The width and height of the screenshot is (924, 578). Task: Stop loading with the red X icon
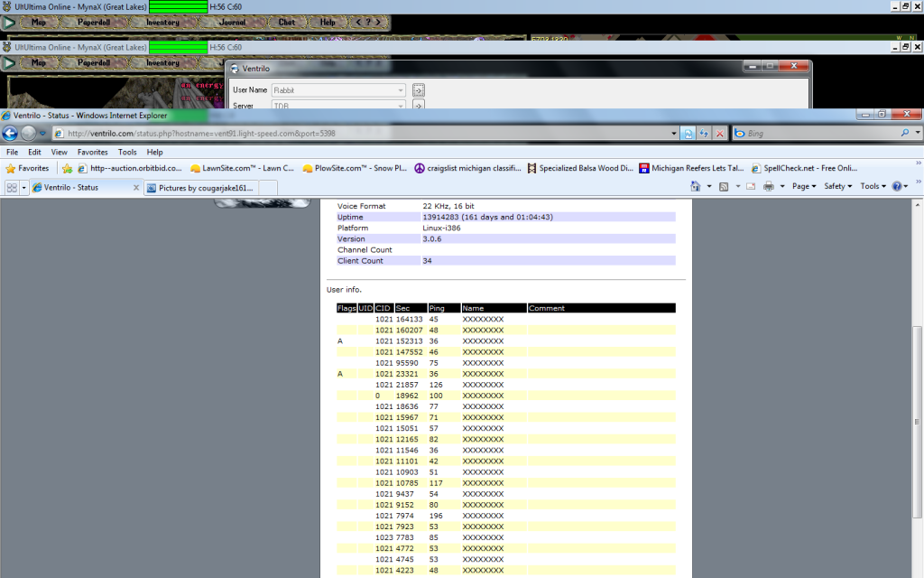[x=719, y=134]
